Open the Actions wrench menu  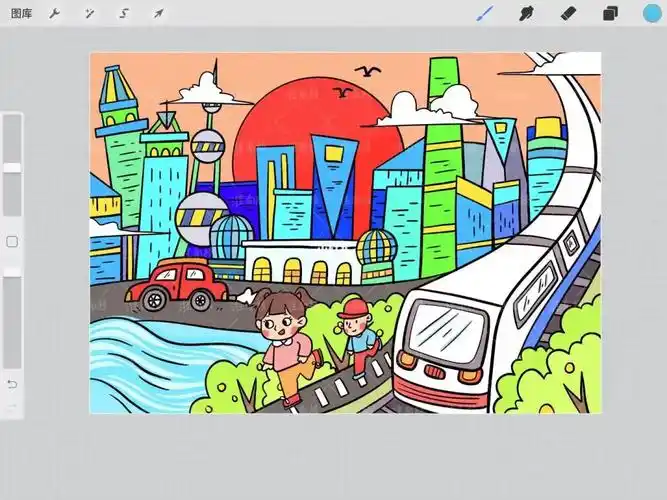[55, 14]
